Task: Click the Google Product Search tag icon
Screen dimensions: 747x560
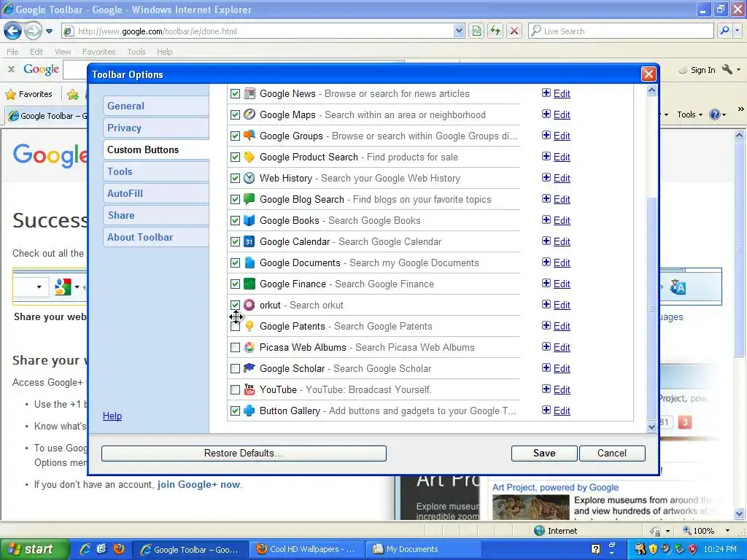Action: tap(249, 157)
